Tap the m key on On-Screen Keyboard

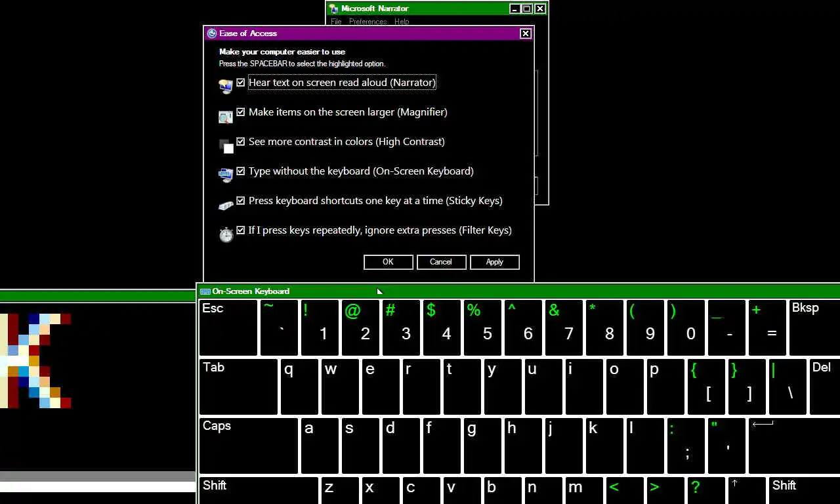pyautogui.click(x=584, y=491)
